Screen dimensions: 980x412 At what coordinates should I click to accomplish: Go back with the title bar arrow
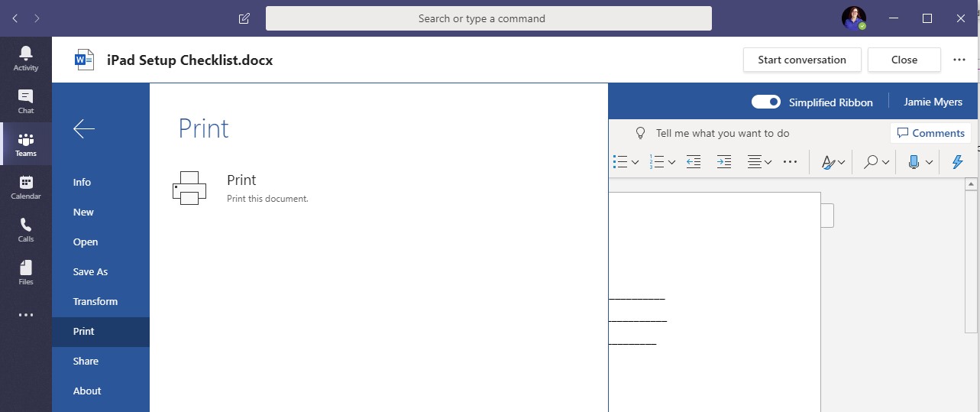pos(15,18)
